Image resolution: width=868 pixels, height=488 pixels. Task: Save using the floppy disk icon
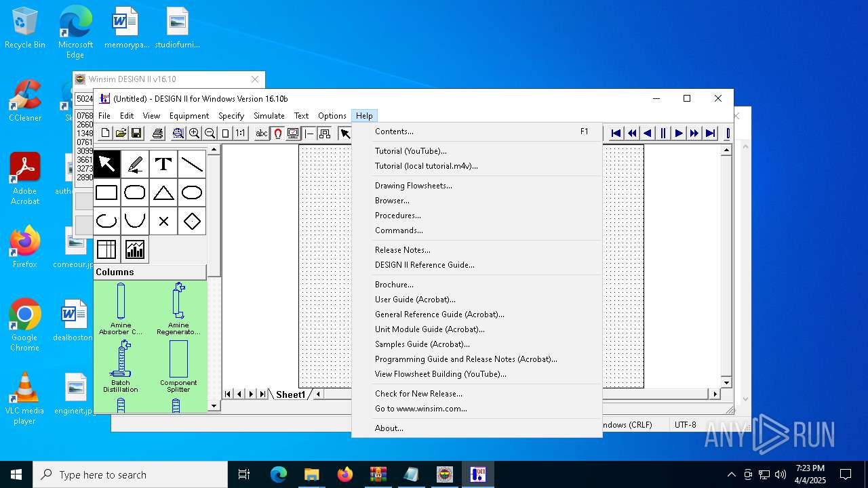coord(136,134)
